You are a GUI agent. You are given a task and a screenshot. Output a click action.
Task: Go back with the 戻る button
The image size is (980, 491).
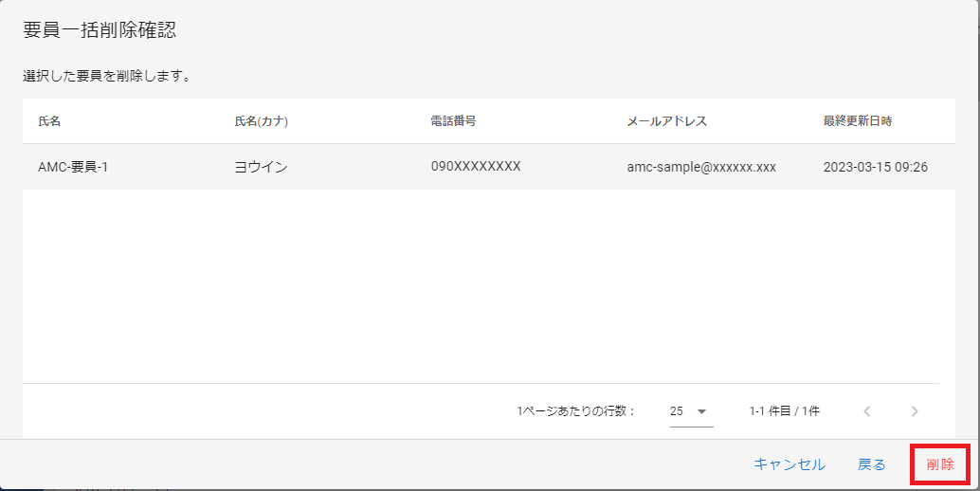pos(871,464)
